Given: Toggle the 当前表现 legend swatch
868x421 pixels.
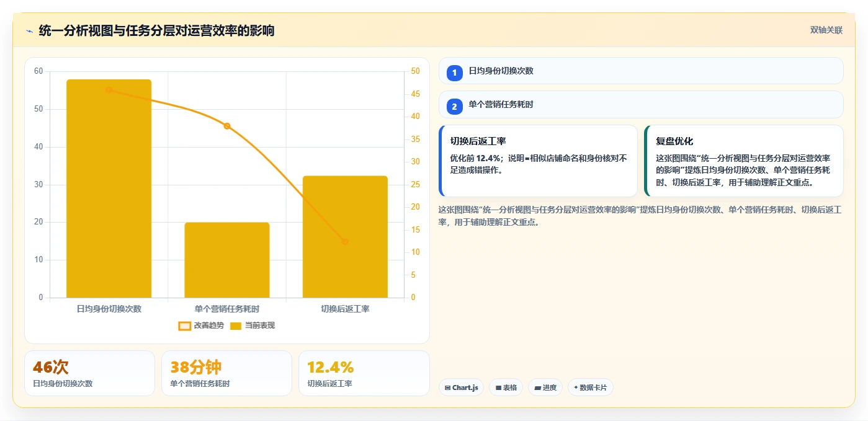Looking at the screenshot, I should click(236, 326).
